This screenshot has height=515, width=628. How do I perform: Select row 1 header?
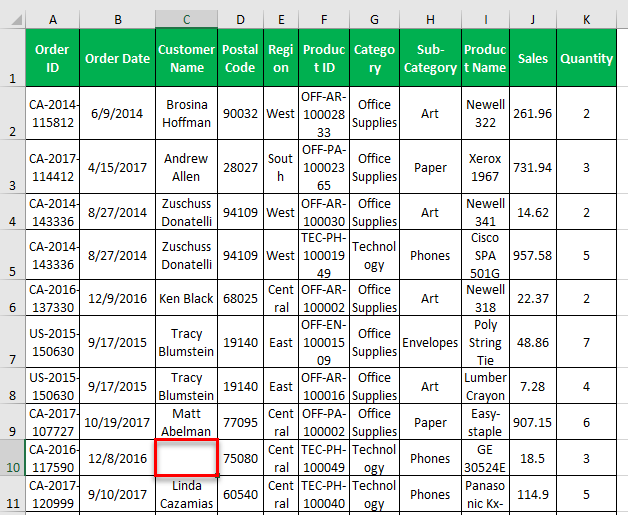[x=12, y=58]
